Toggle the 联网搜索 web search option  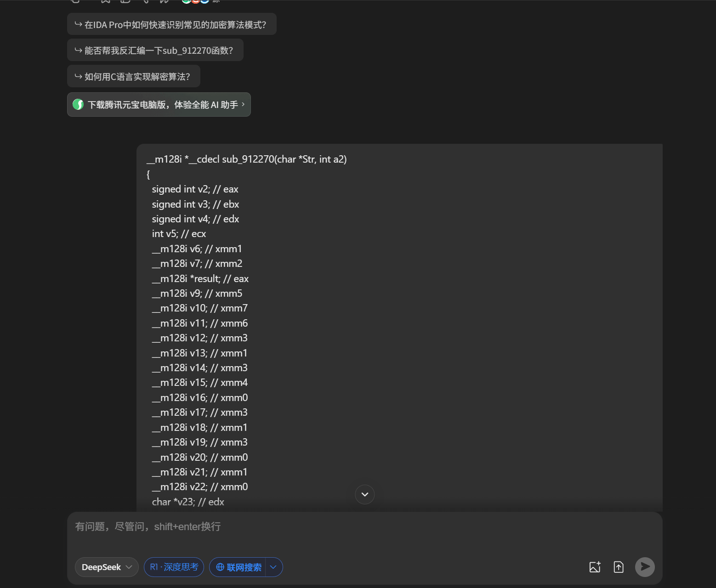coord(239,567)
